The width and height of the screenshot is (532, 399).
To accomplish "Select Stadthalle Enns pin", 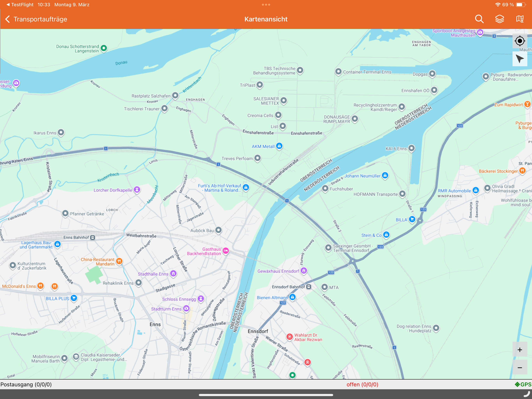I will (x=173, y=274).
